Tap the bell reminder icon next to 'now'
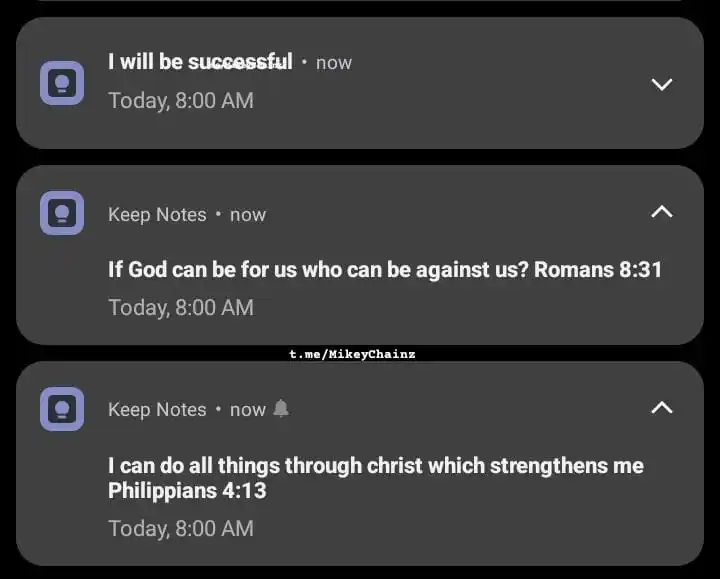720x579 pixels. (x=281, y=408)
